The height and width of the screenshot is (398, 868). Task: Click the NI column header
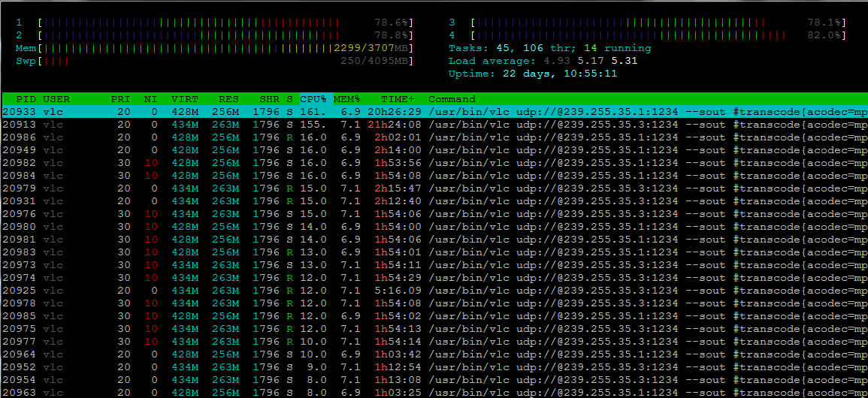150,99
